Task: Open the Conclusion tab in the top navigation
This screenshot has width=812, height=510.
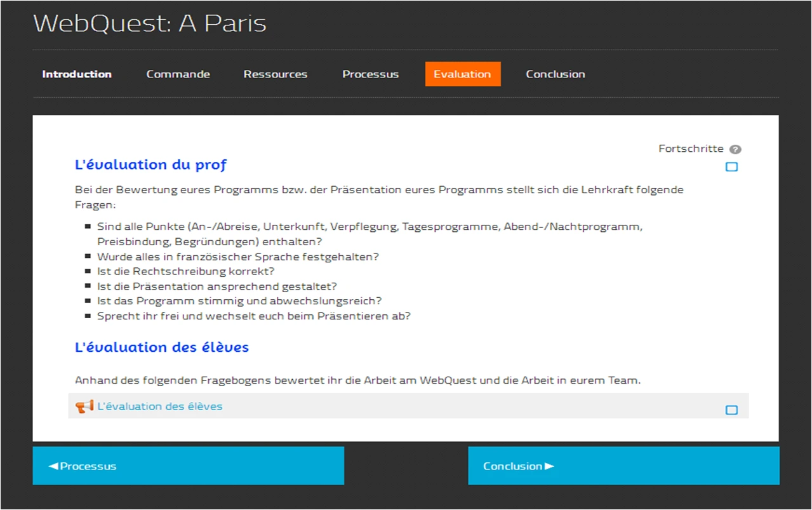Action: tap(555, 74)
